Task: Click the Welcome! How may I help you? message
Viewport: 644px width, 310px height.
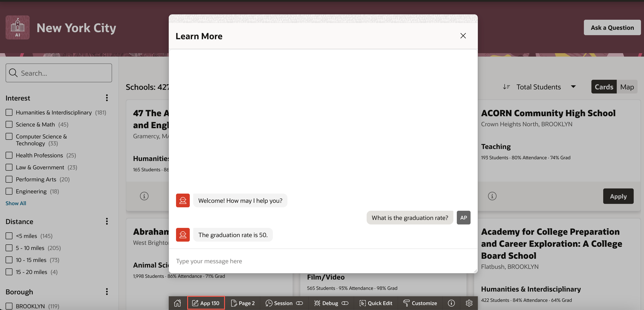Action: click(240, 200)
